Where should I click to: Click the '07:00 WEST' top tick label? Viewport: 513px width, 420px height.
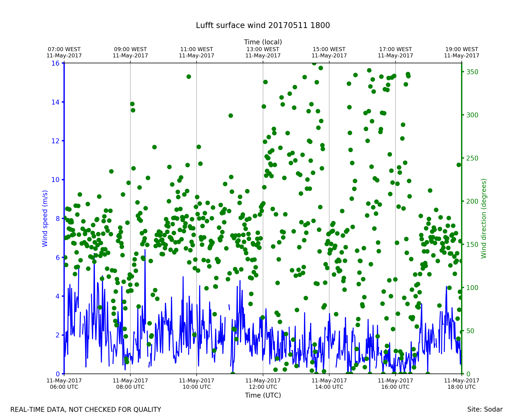click(x=64, y=49)
